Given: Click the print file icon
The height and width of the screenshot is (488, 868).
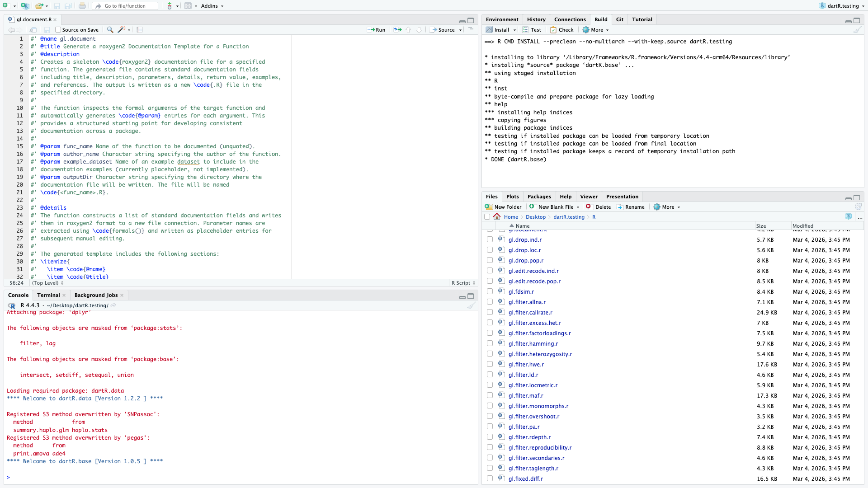Looking at the screenshot, I should 82,6.
